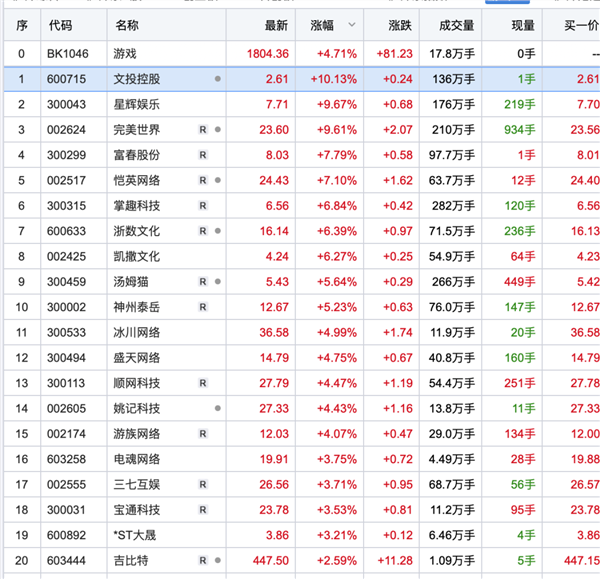The height and width of the screenshot is (579, 600).
Task: Open the stock name 电魂网络
Action: click(x=137, y=460)
